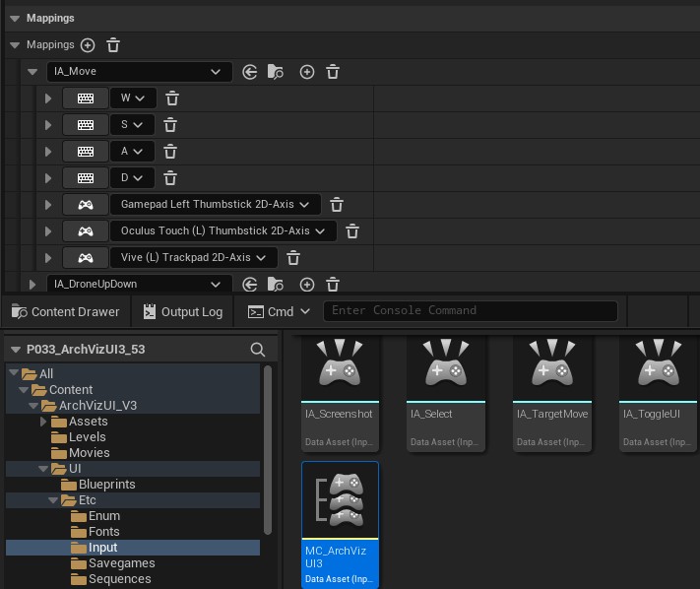Focus the Enter Console Command field
The width and height of the screenshot is (700, 589).
(x=470, y=311)
